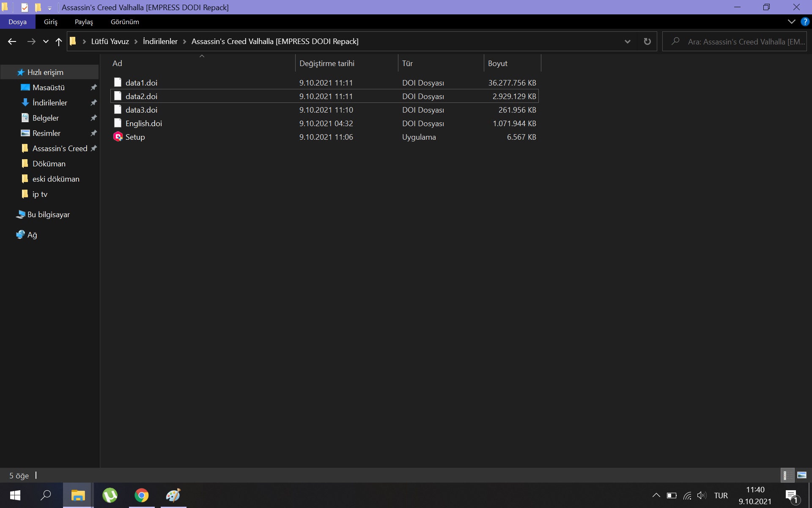Open quick access toolbar customize dropdown
812x508 pixels.
pyautogui.click(x=49, y=8)
